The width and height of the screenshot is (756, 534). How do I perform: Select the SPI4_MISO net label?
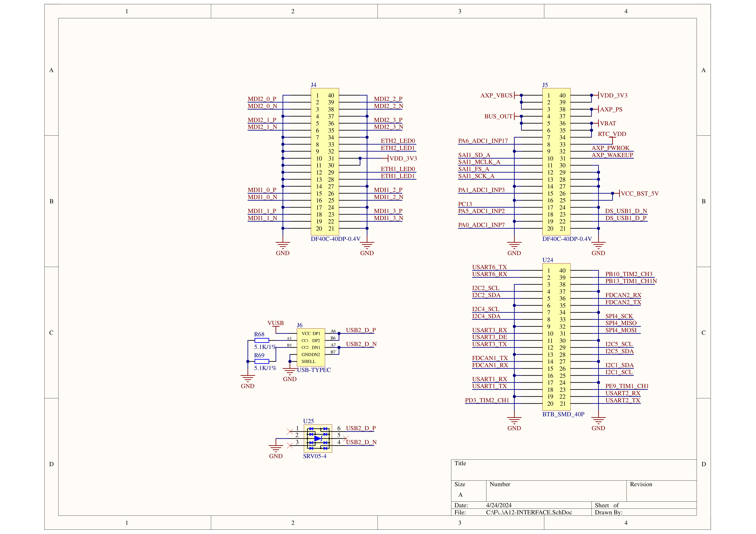pos(621,323)
